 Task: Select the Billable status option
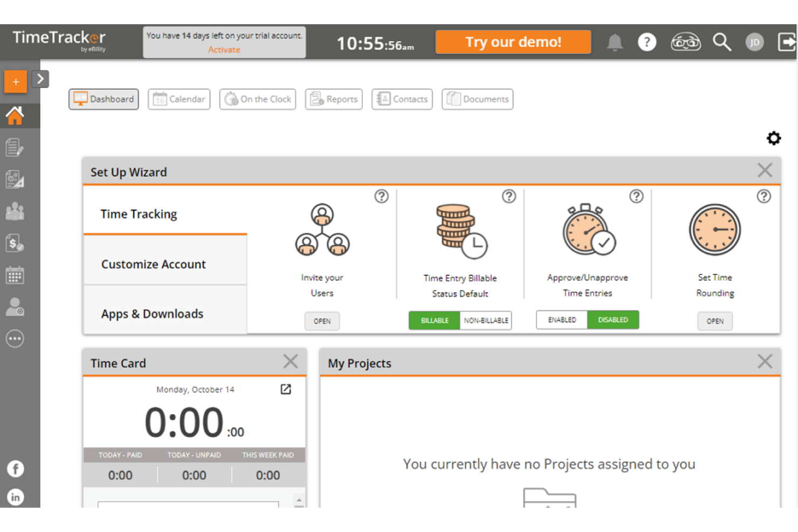click(x=435, y=320)
